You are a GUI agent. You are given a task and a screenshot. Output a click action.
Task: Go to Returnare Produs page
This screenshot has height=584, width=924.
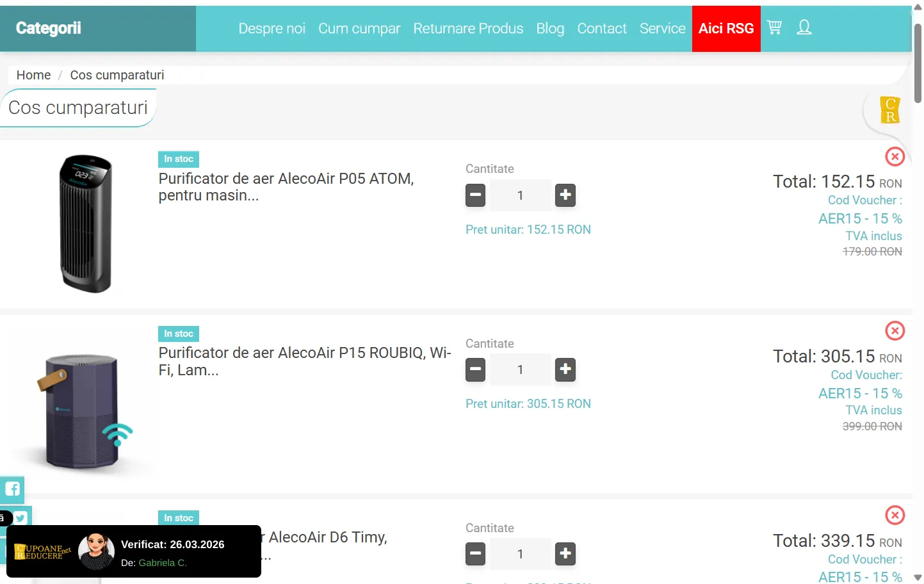[467, 29]
